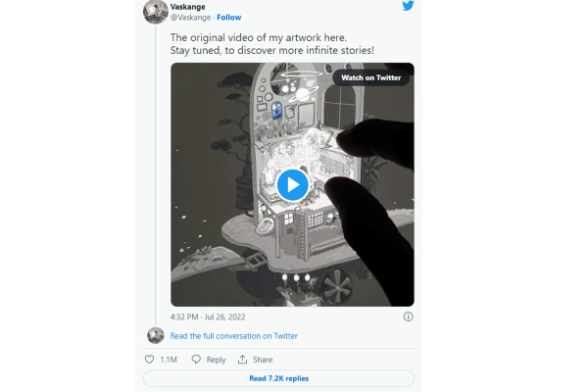Screen dimensions: 588x392
Task: Click the reply speech bubble icon
Action: coord(197,360)
